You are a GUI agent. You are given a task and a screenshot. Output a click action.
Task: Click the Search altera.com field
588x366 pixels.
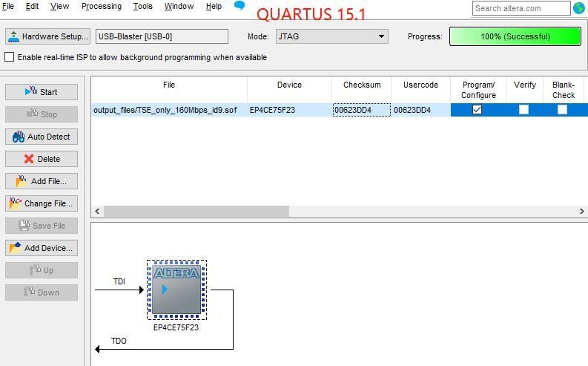[521, 8]
